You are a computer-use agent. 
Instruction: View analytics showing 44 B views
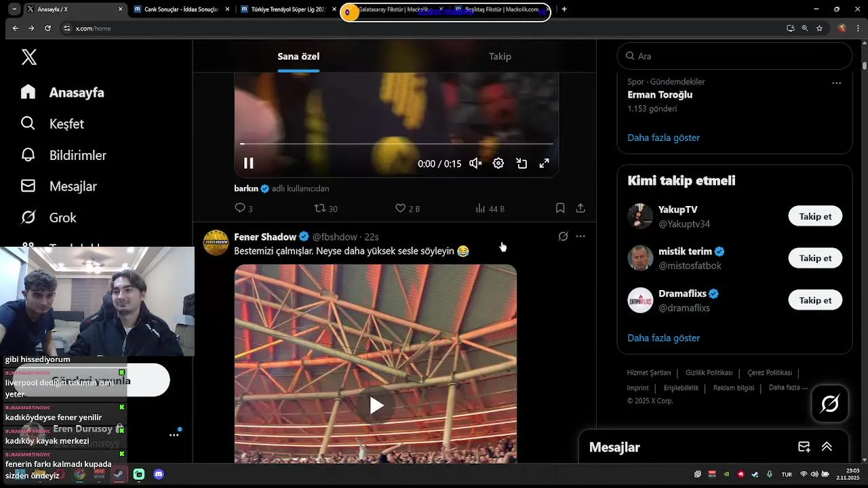490,209
